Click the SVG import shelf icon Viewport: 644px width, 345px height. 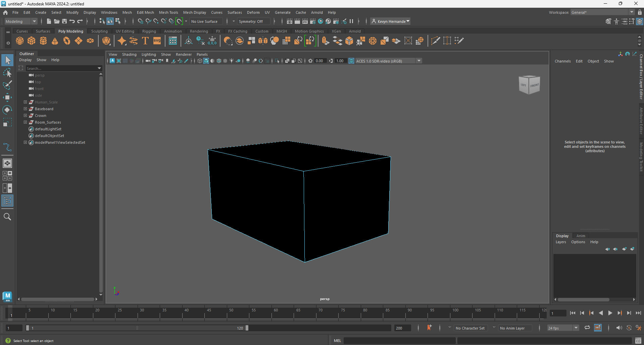coord(157,41)
